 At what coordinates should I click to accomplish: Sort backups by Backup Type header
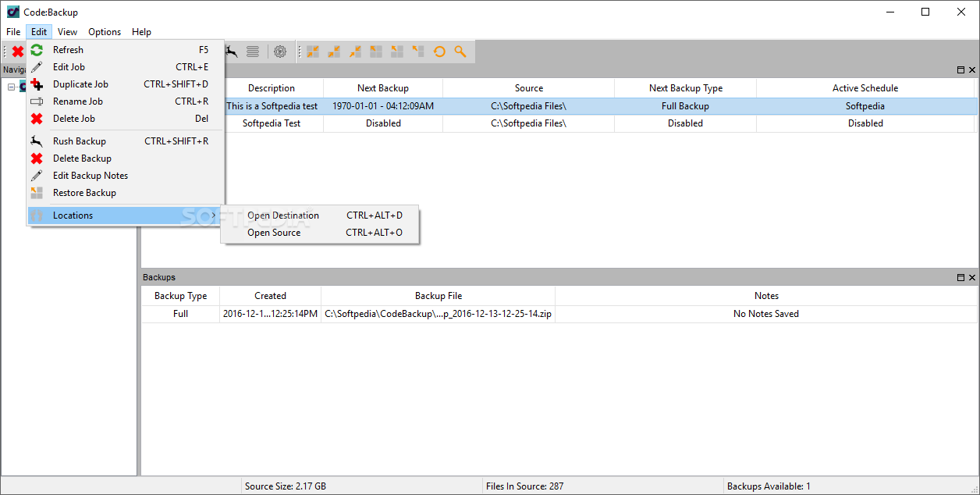(180, 296)
